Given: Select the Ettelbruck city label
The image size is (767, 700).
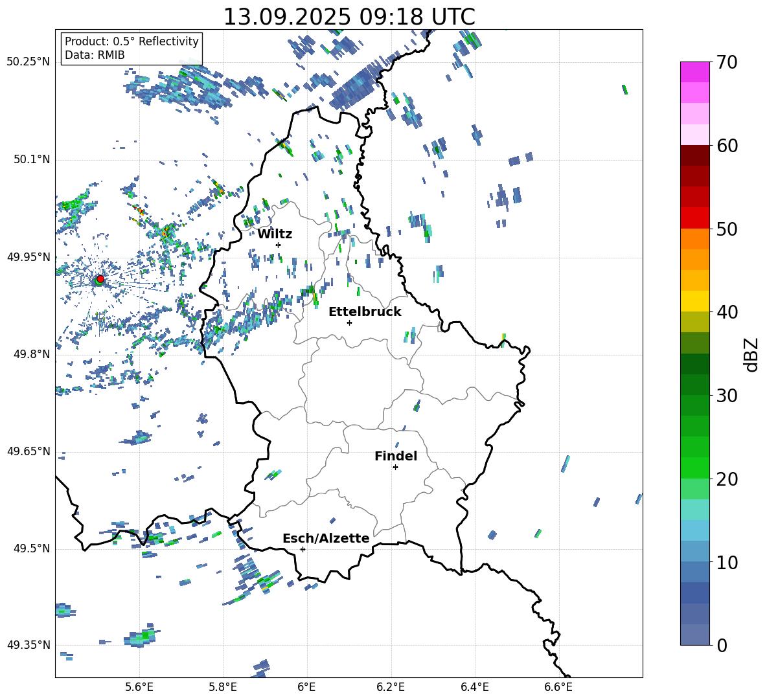Looking at the screenshot, I should point(365,311).
